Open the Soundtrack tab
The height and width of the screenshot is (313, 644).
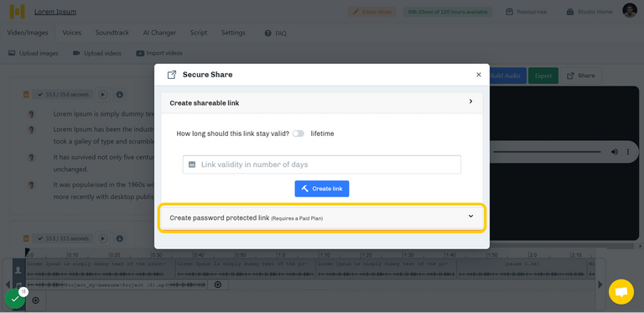tap(112, 33)
